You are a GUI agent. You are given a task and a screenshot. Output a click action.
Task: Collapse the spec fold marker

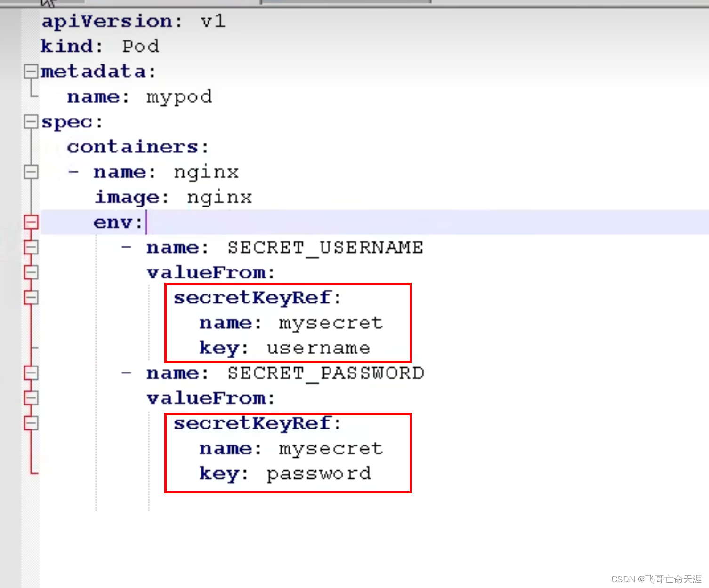(x=31, y=122)
